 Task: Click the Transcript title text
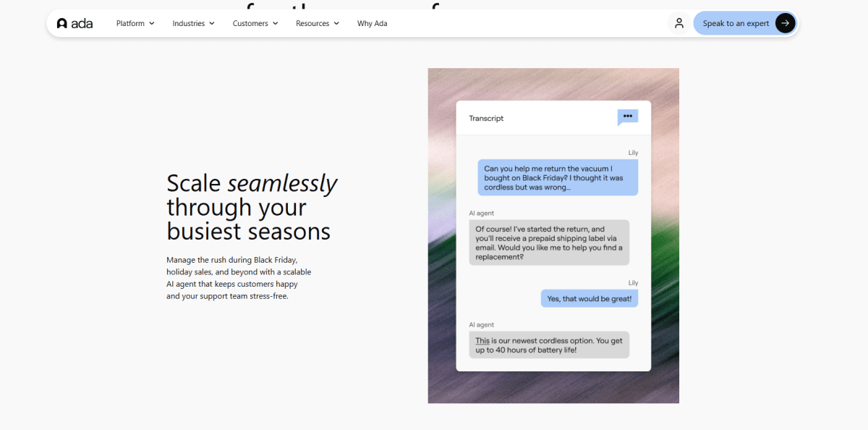[x=486, y=118]
